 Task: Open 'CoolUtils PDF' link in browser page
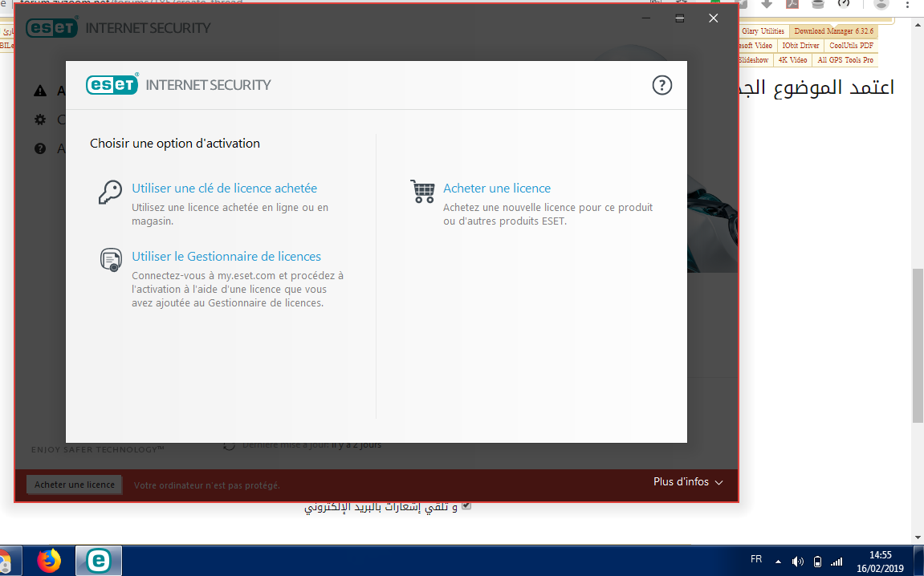[x=851, y=46]
